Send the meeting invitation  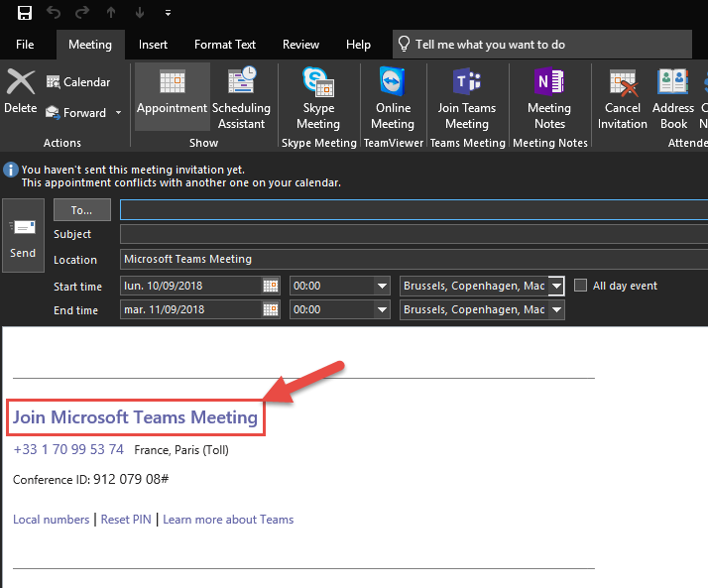(x=23, y=235)
